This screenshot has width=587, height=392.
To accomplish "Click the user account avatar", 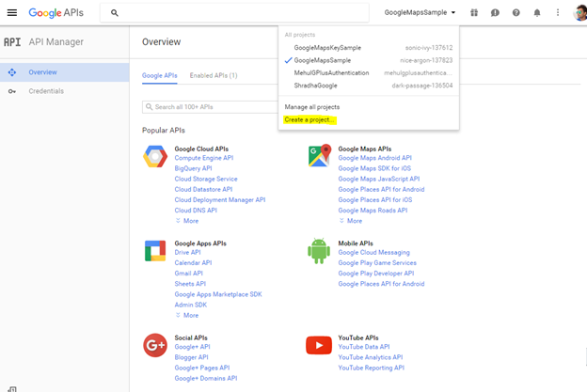I will pyautogui.click(x=579, y=13).
